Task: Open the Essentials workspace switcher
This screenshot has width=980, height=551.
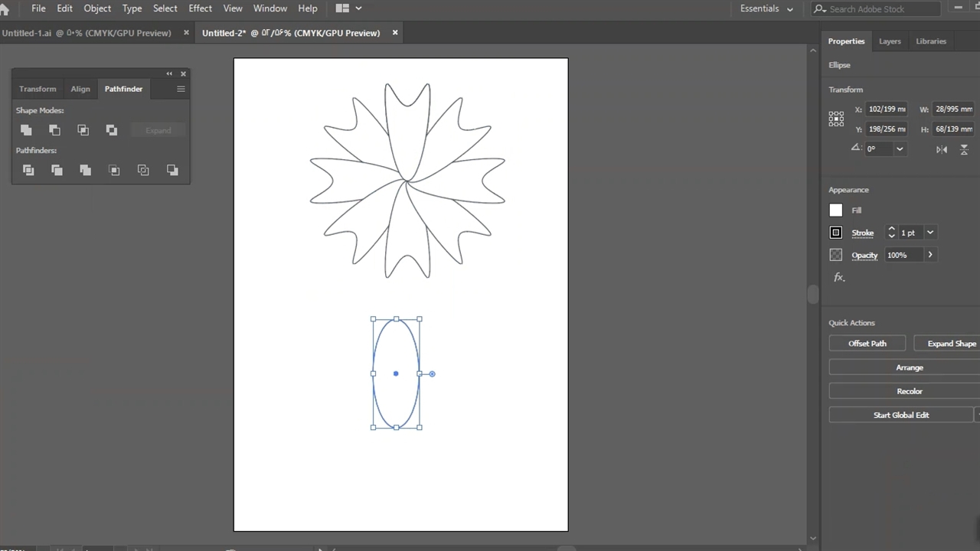Action: point(766,8)
